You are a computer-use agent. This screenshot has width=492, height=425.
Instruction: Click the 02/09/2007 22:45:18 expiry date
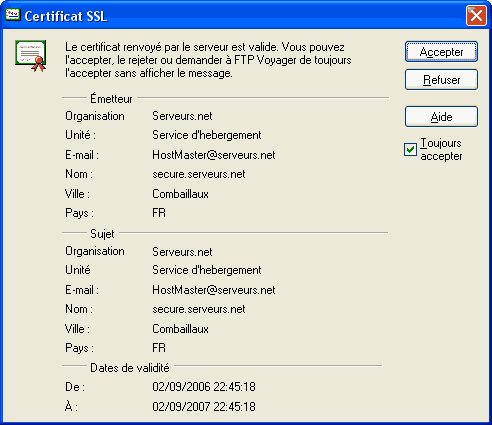point(204,407)
